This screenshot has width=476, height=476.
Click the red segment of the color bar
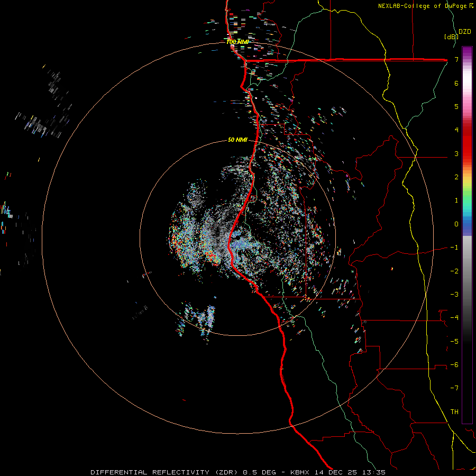point(467,143)
